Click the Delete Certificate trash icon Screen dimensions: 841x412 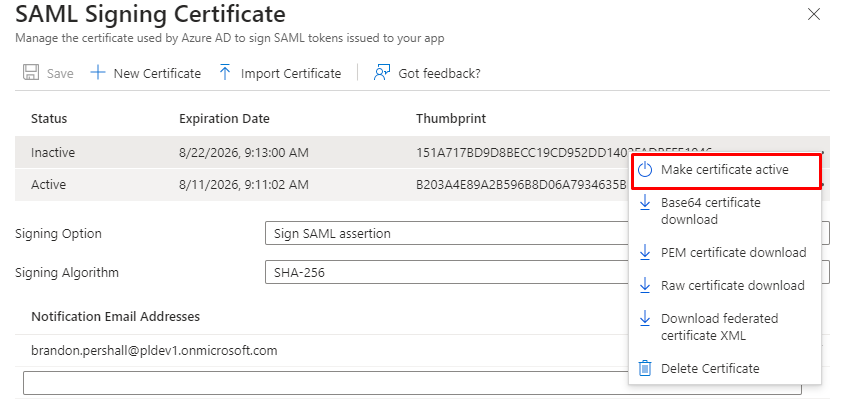pos(645,368)
